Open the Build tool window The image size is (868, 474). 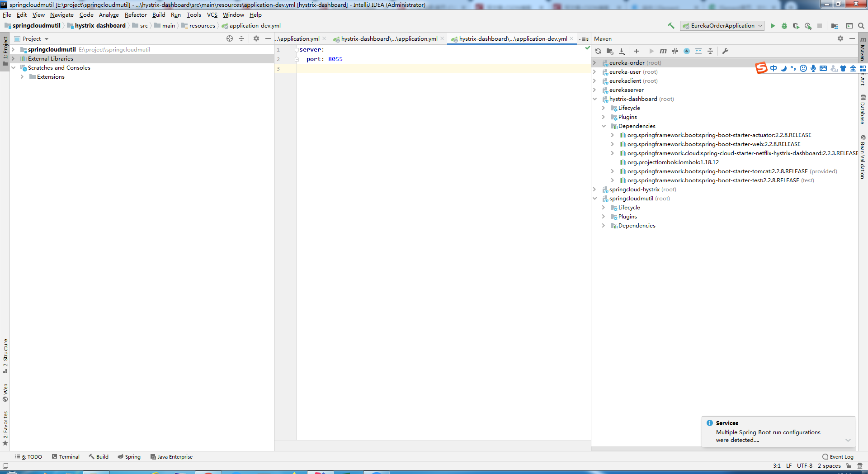coord(99,457)
